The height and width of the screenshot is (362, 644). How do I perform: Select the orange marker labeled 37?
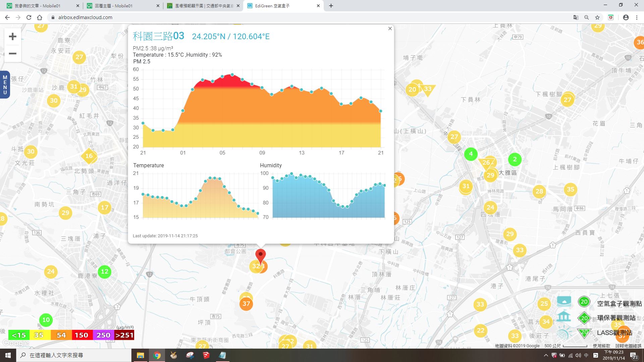pos(246,304)
